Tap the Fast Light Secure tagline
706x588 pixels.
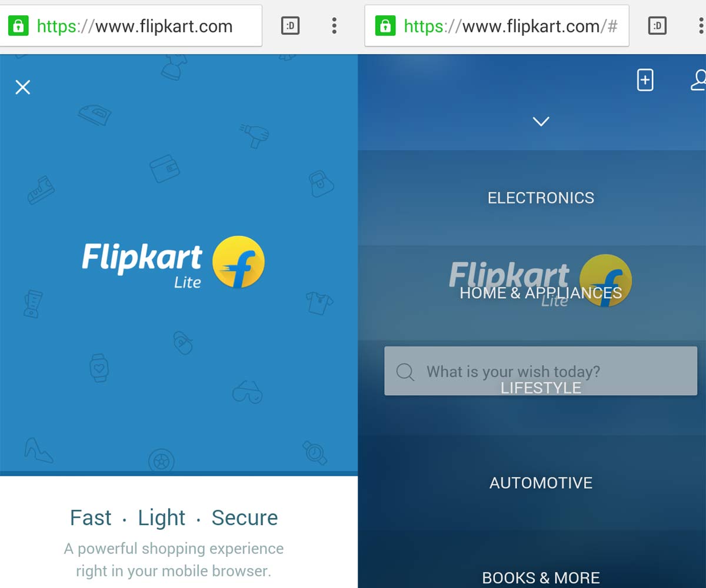pyautogui.click(x=174, y=517)
